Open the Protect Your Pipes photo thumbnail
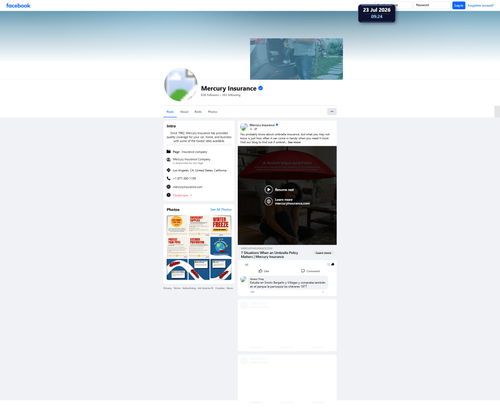Screen dimensions: 500x411 177,247
